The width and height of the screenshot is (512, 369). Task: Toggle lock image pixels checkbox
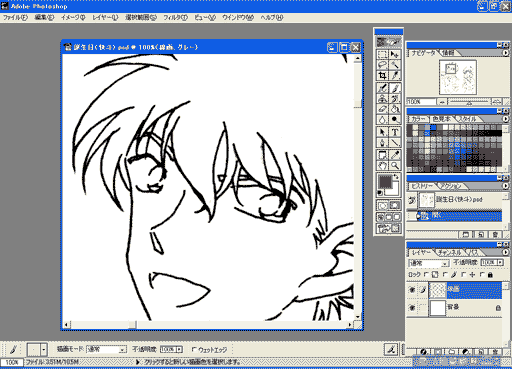(445, 275)
